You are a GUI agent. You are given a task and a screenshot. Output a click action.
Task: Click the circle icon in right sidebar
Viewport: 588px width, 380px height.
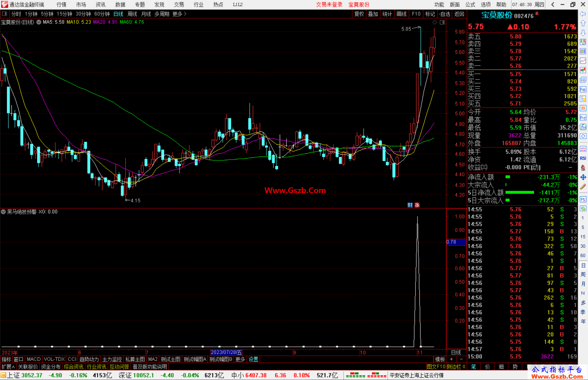click(583, 136)
